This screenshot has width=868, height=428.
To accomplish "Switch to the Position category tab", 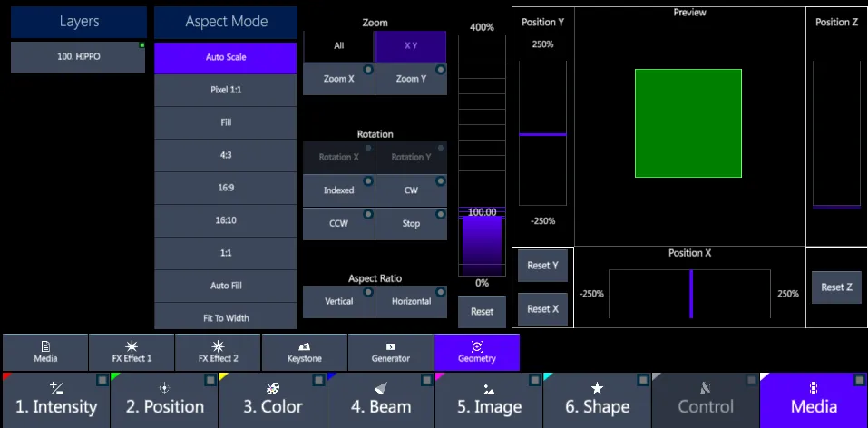I will coord(164,400).
